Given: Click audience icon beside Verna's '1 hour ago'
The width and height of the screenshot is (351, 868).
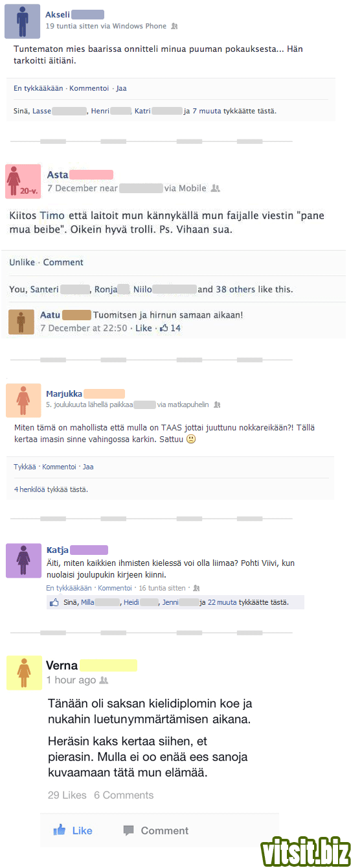Looking at the screenshot, I should (x=104, y=681).
